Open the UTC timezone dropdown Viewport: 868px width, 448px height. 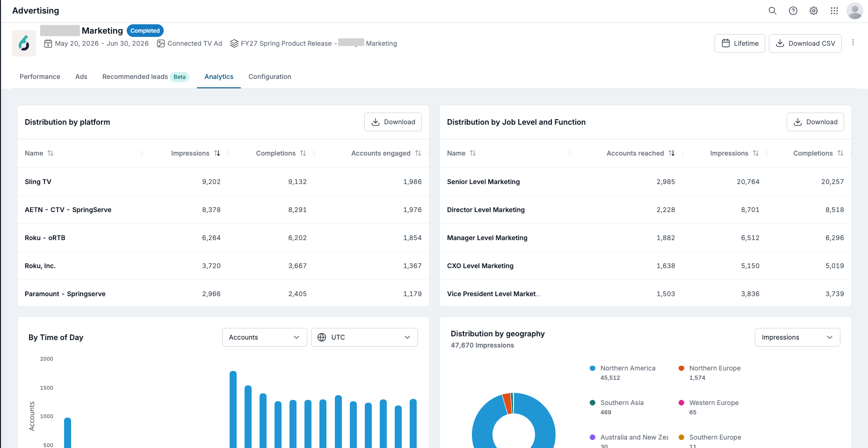pyautogui.click(x=364, y=337)
